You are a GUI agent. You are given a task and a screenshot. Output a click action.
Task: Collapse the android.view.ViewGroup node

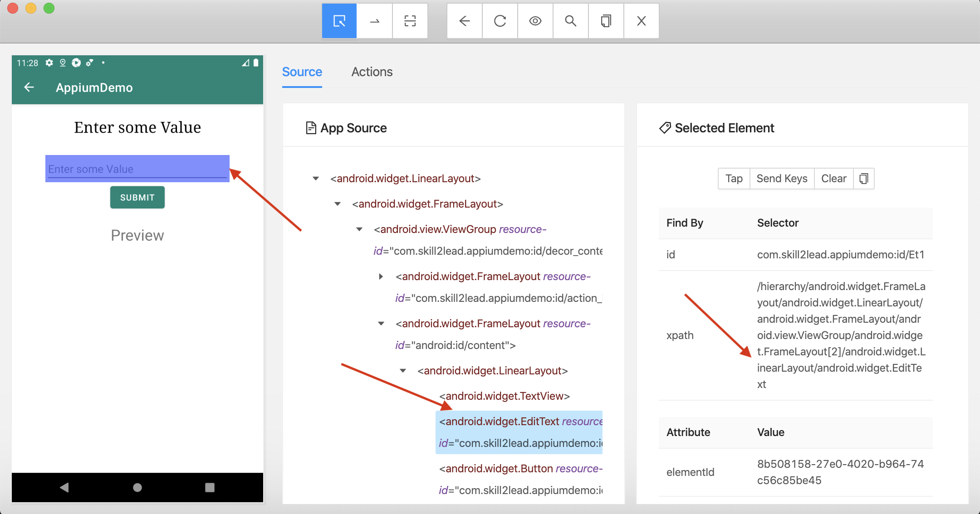tap(359, 229)
